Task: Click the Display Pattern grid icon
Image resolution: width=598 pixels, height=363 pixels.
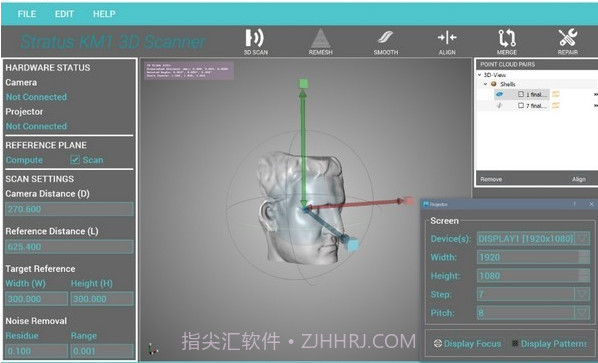Action: point(515,343)
